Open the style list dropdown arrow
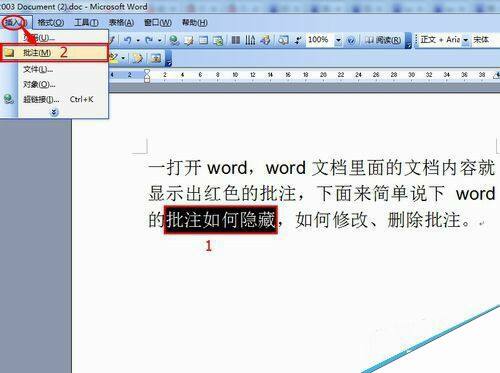The width and height of the screenshot is (500, 373). (x=466, y=40)
